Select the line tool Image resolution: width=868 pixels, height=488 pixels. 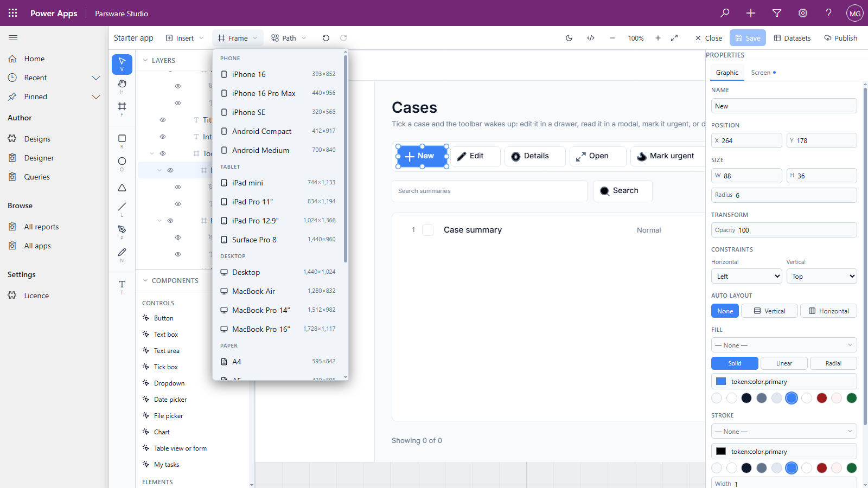tap(122, 209)
